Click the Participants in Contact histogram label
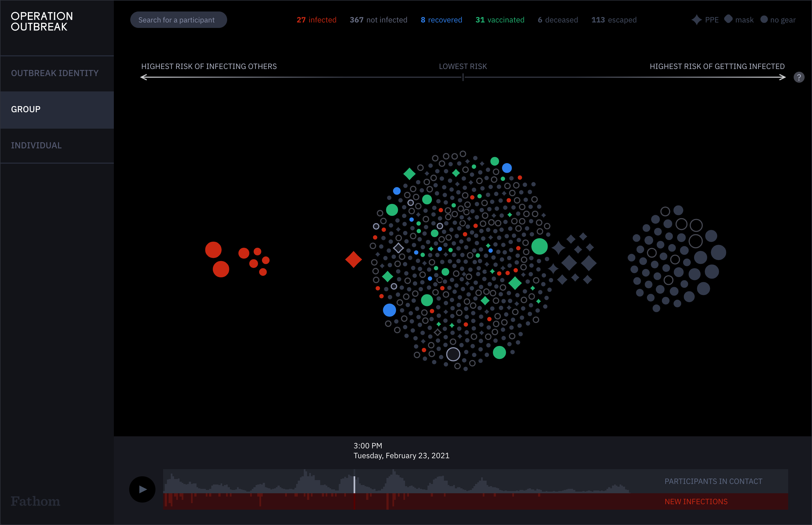The image size is (812, 525). (x=713, y=481)
